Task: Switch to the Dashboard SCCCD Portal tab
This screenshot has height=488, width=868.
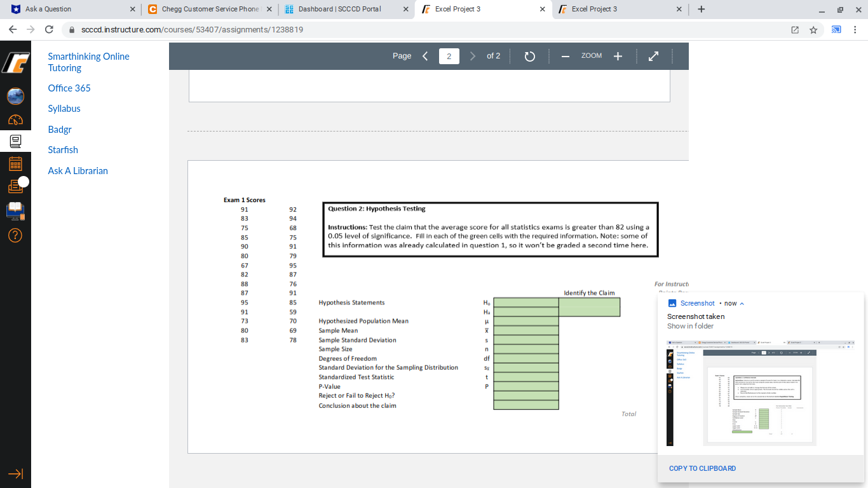Action: coord(346,10)
